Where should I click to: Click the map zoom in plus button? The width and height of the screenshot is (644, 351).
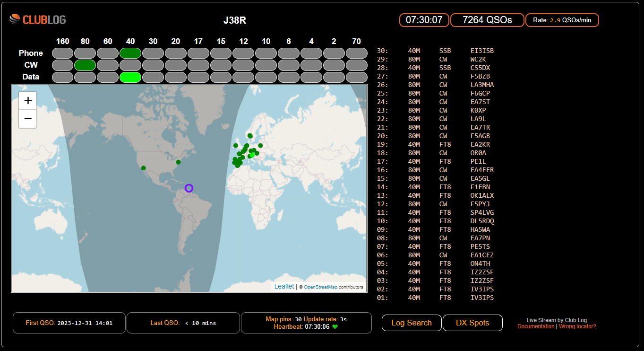coord(28,101)
